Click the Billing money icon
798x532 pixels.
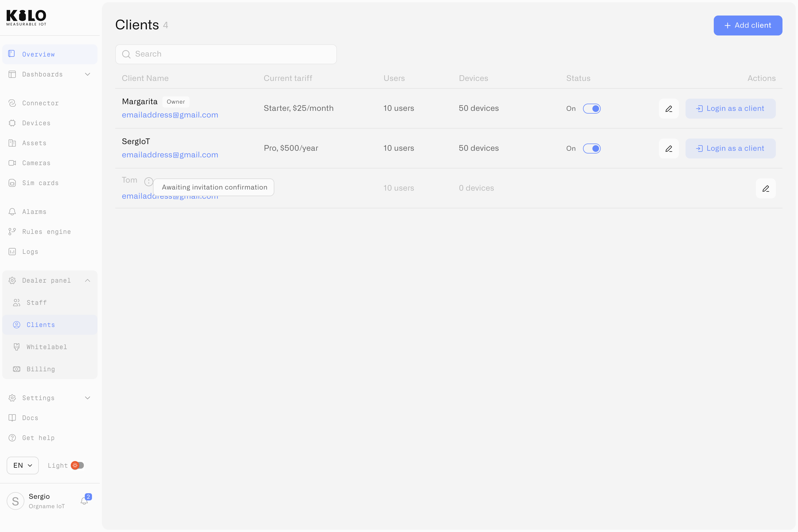(17, 369)
